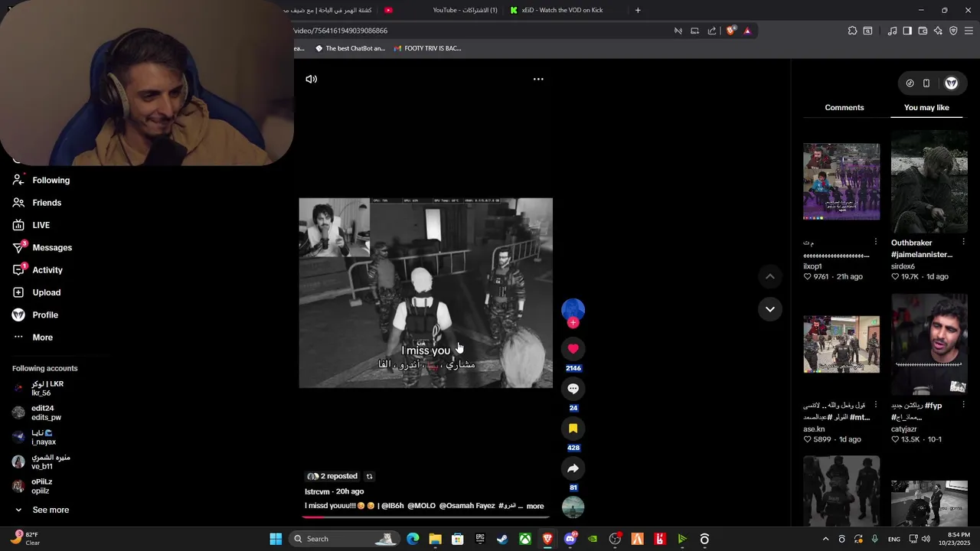Switch to the You may like tab

pyautogui.click(x=926, y=108)
